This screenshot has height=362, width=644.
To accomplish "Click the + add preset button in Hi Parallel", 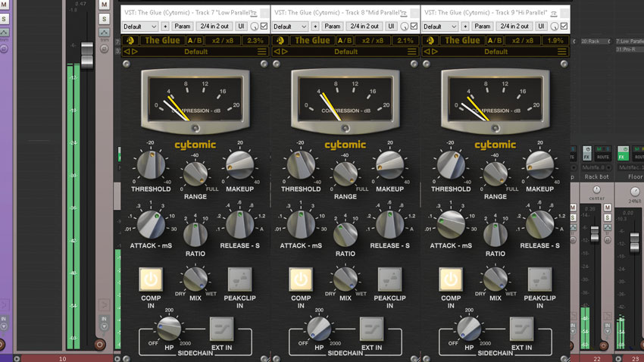I will click(x=465, y=27).
